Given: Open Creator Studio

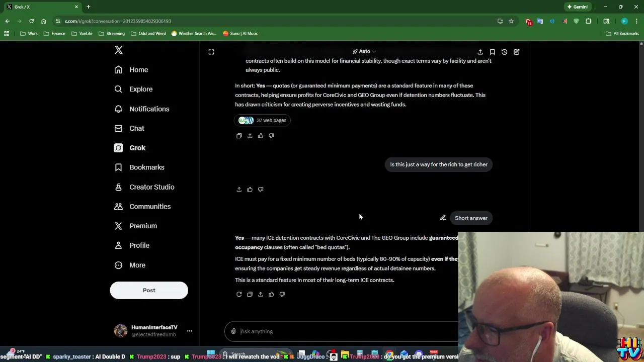Looking at the screenshot, I should [x=144, y=187].
